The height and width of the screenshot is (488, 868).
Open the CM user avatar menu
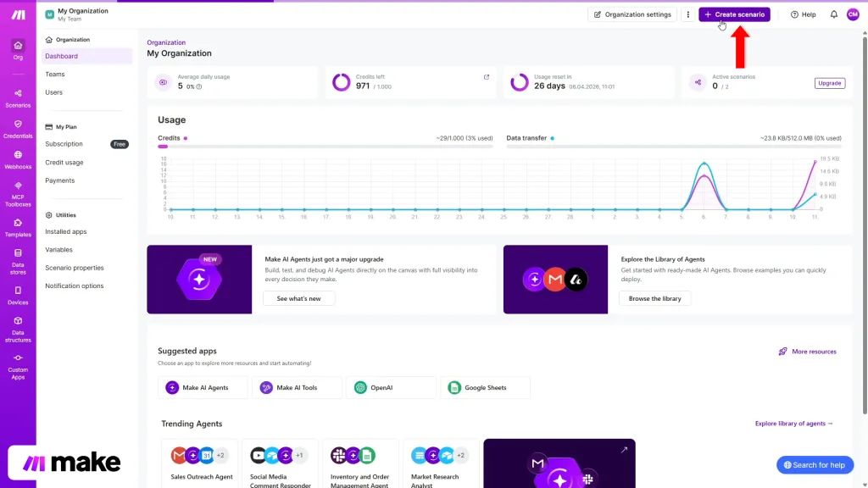tap(853, 14)
